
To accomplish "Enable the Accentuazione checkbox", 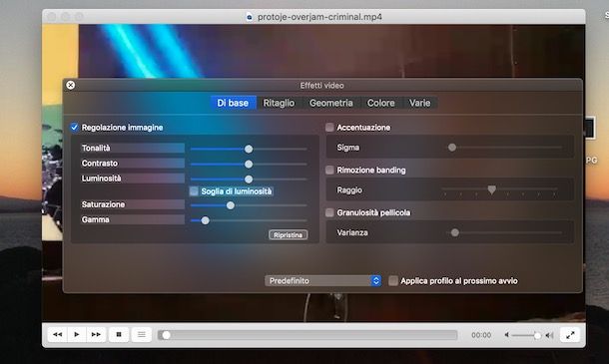I will (329, 128).
